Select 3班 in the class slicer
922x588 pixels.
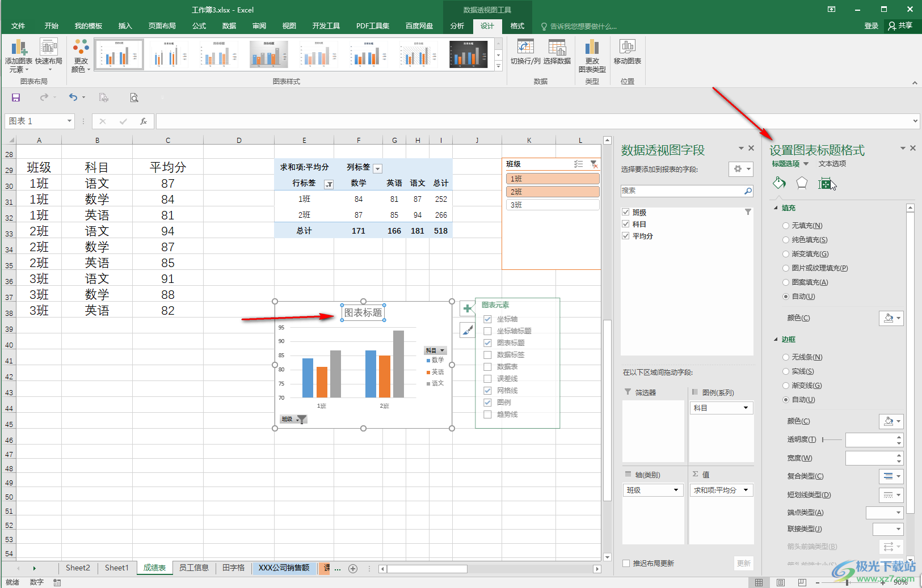(552, 205)
